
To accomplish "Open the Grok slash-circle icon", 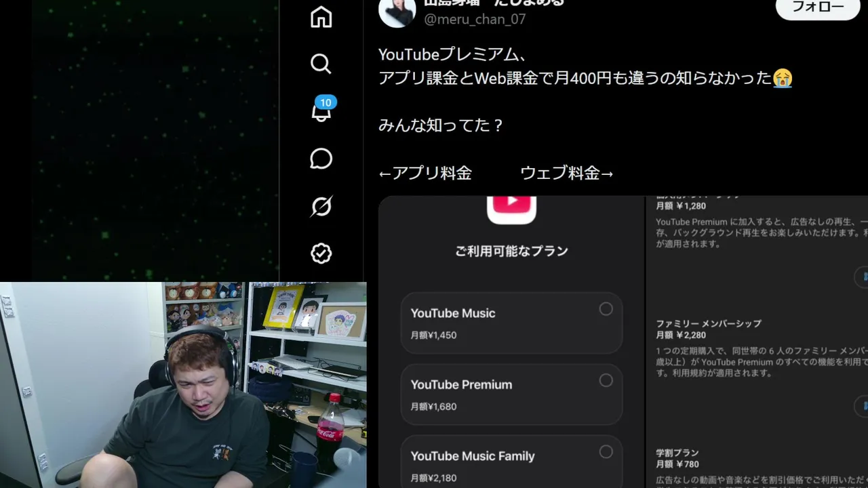I will coord(321,206).
